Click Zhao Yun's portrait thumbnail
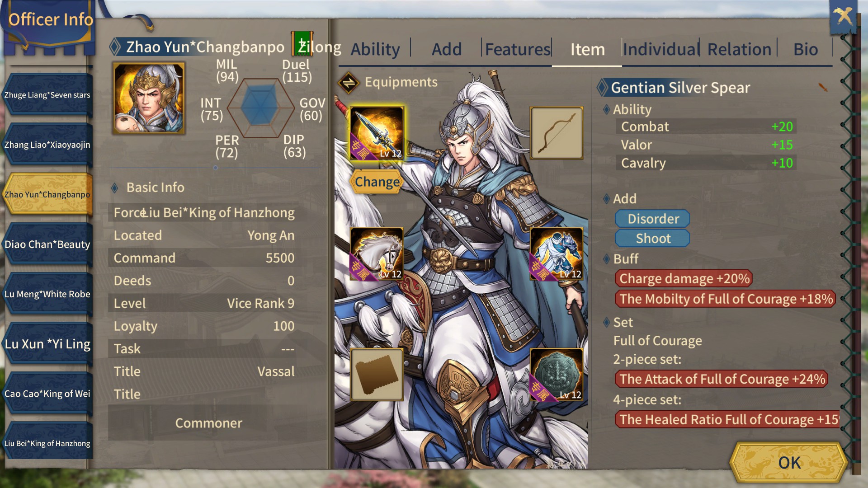This screenshot has height=488, width=868. 149,98
